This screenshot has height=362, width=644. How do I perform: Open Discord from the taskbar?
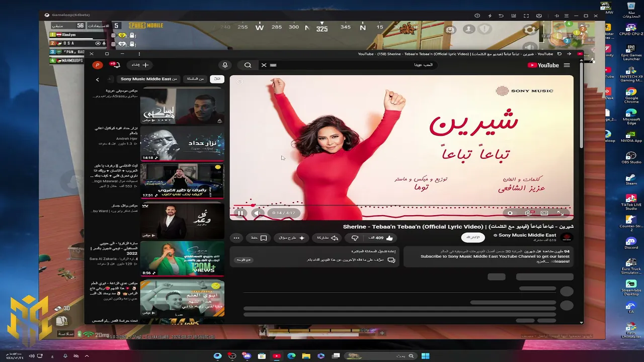pos(247,356)
